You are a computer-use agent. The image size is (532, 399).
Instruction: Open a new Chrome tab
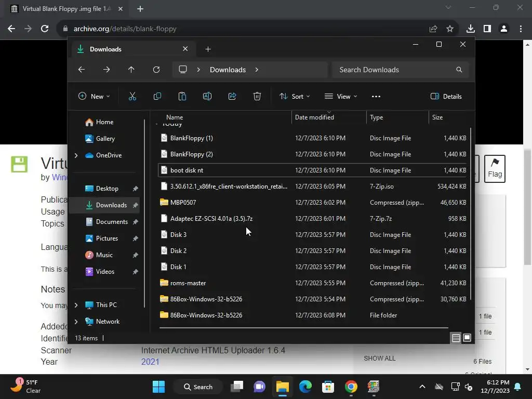click(140, 9)
